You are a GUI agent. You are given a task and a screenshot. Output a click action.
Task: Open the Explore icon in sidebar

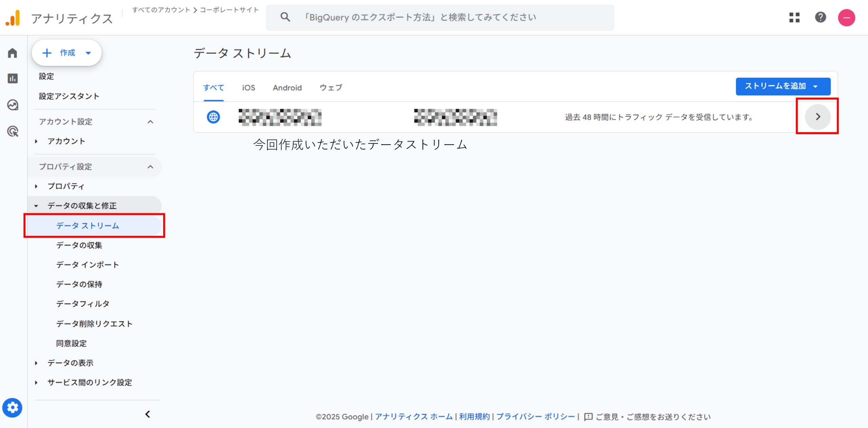coord(13,105)
